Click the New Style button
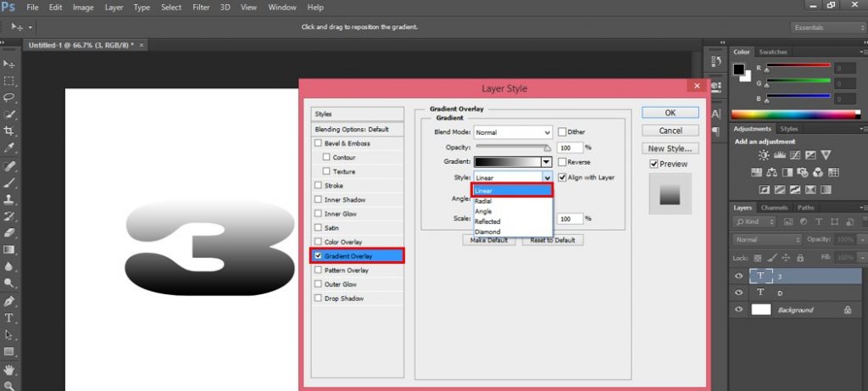 pos(670,148)
